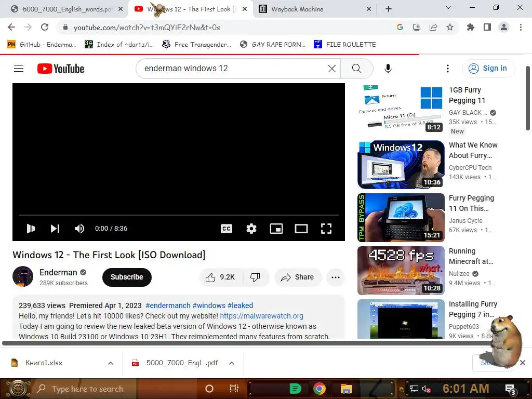This screenshot has height=399, width=532.
Task: Toggle closed captions on player
Action: 227,229
